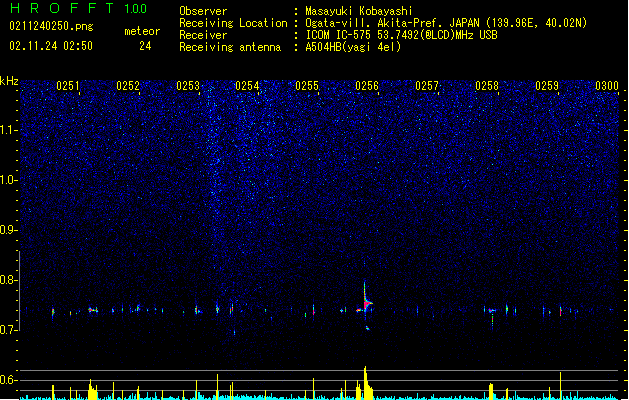
Task: Click the 0300 time marker
Action: (x=607, y=86)
